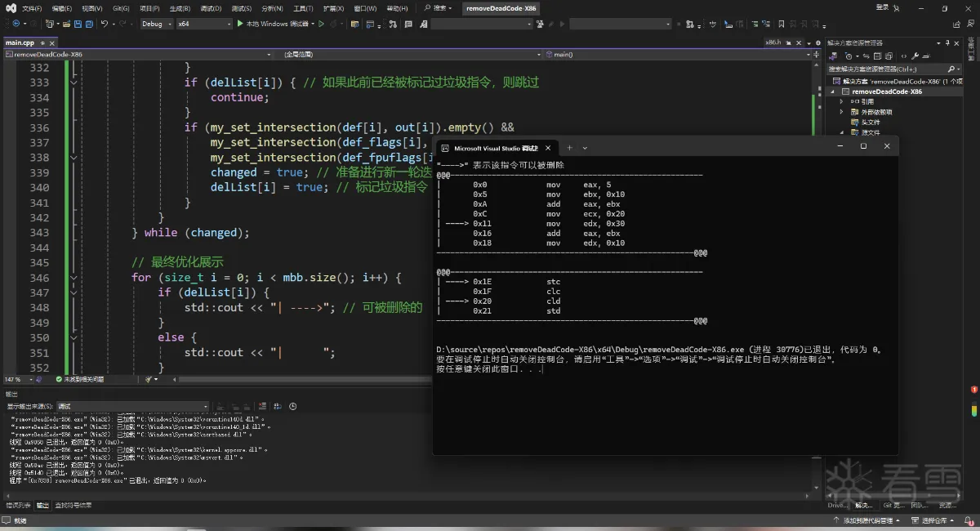Expand the 外部依赖项 node in Solution Explorer
980x531 pixels.
click(x=841, y=112)
